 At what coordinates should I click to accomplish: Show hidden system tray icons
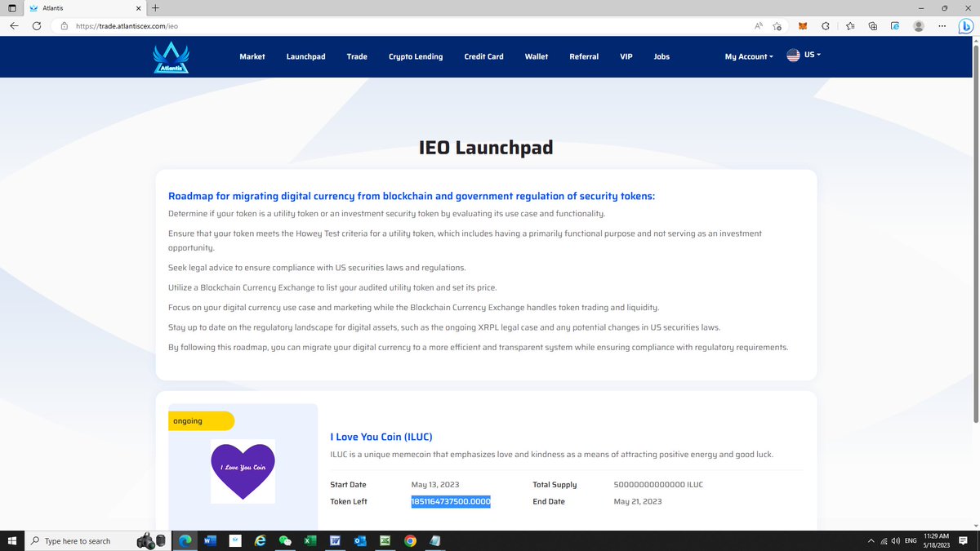tap(871, 540)
